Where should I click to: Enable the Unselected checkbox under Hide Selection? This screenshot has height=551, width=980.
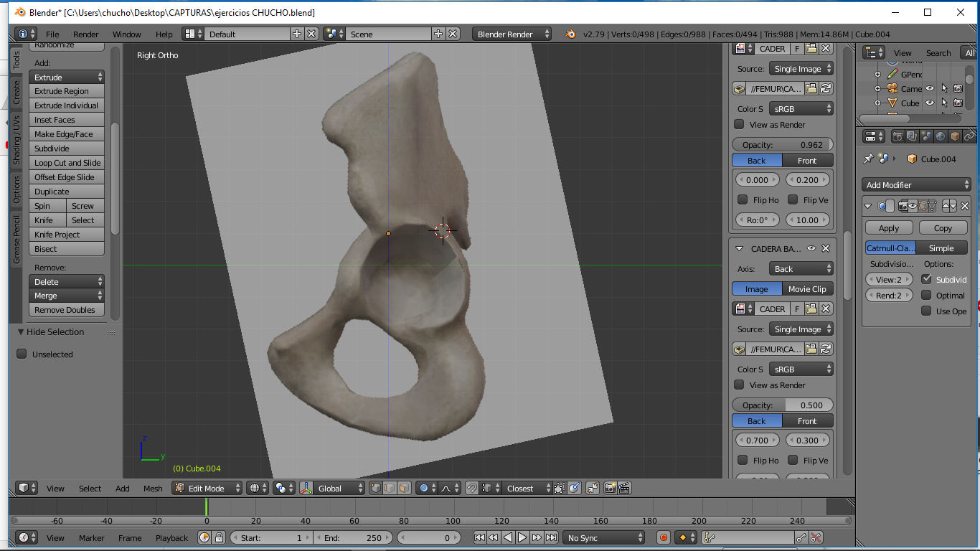22,354
